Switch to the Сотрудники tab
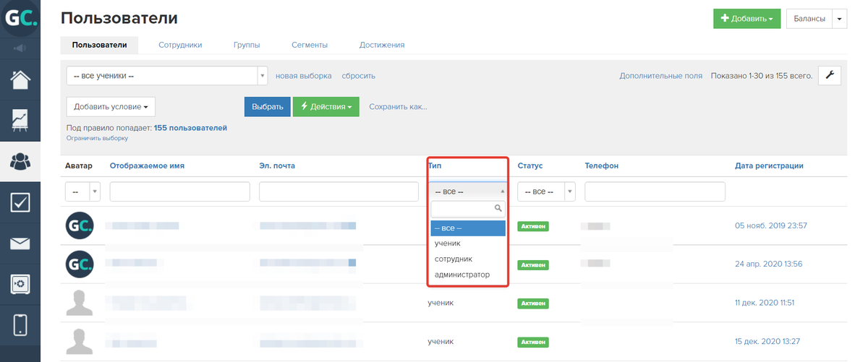 click(x=180, y=45)
